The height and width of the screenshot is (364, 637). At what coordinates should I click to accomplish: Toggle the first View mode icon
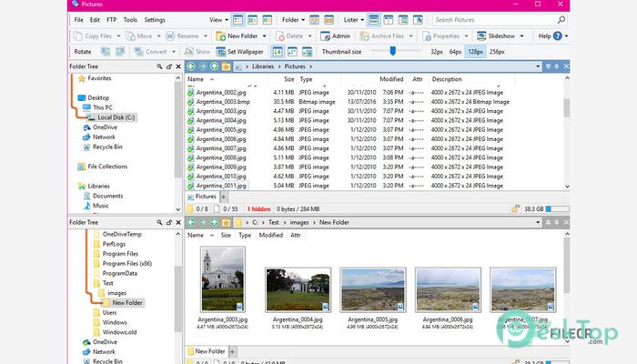(238, 19)
